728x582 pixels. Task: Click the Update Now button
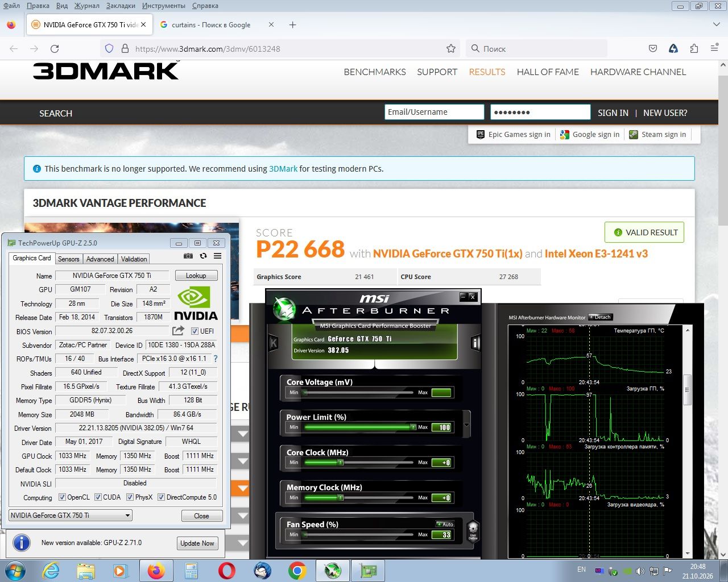pyautogui.click(x=197, y=543)
